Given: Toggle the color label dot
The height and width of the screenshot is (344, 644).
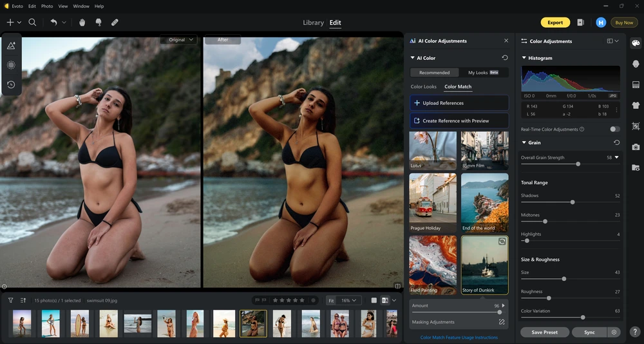Looking at the screenshot, I should (314, 300).
